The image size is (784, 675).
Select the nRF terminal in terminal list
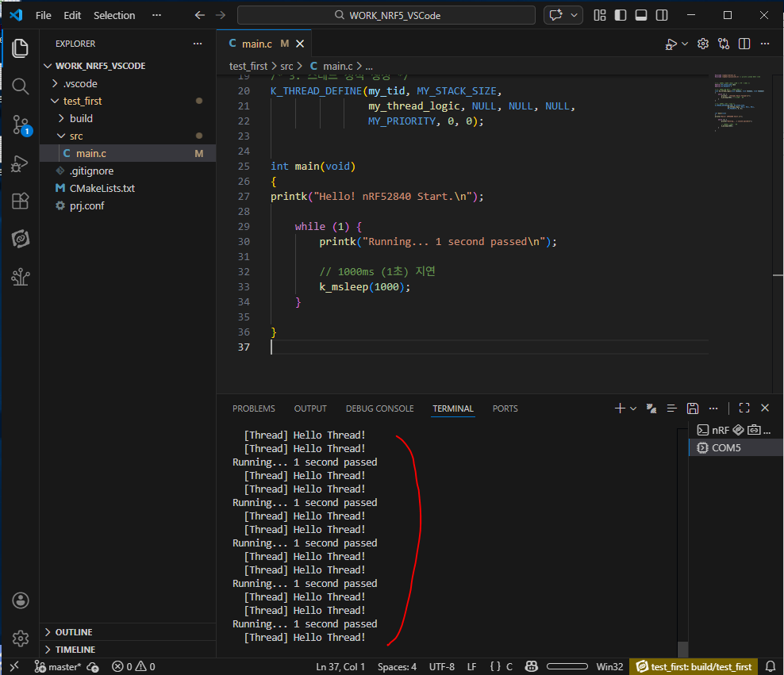click(x=736, y=430)
